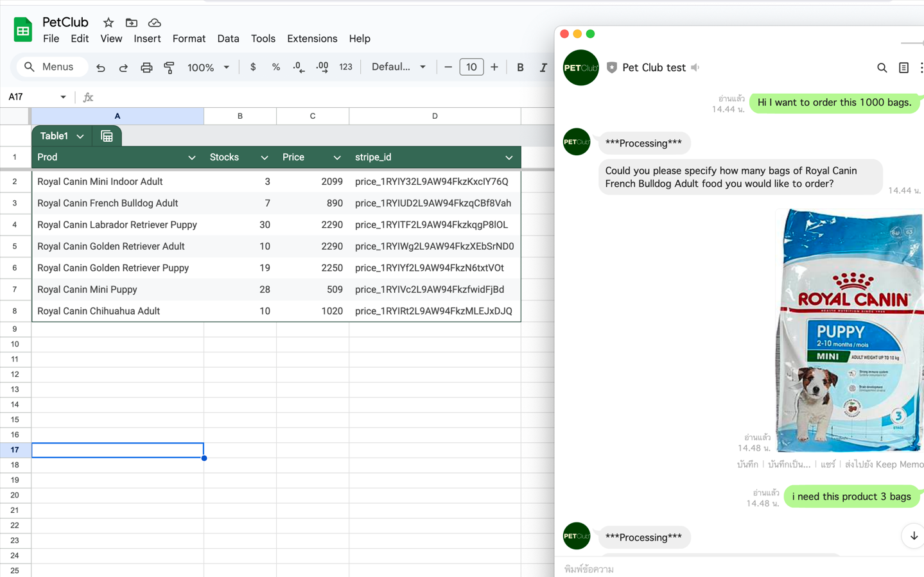Expand the Table1 options dropdown

click(80, 136)
